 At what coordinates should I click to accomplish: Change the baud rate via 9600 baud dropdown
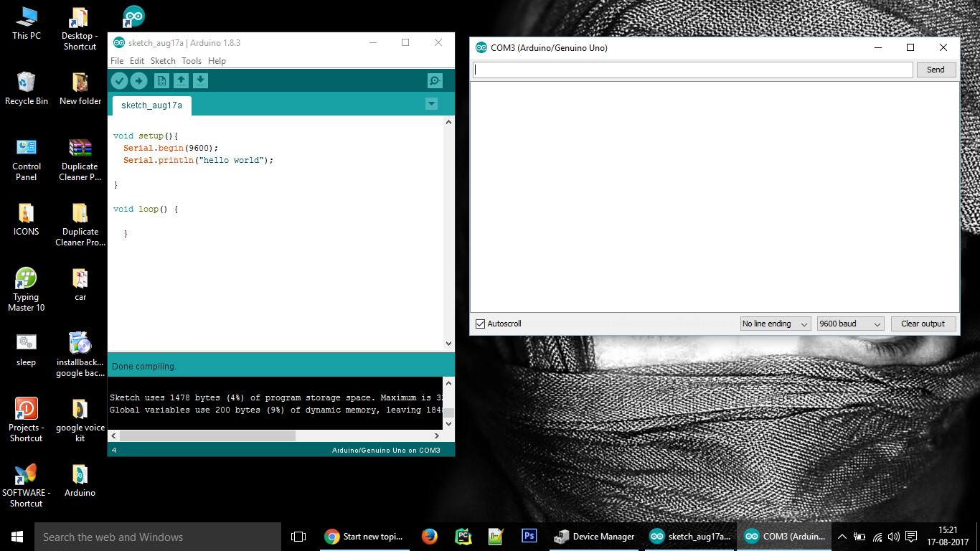tap(849, 324)
